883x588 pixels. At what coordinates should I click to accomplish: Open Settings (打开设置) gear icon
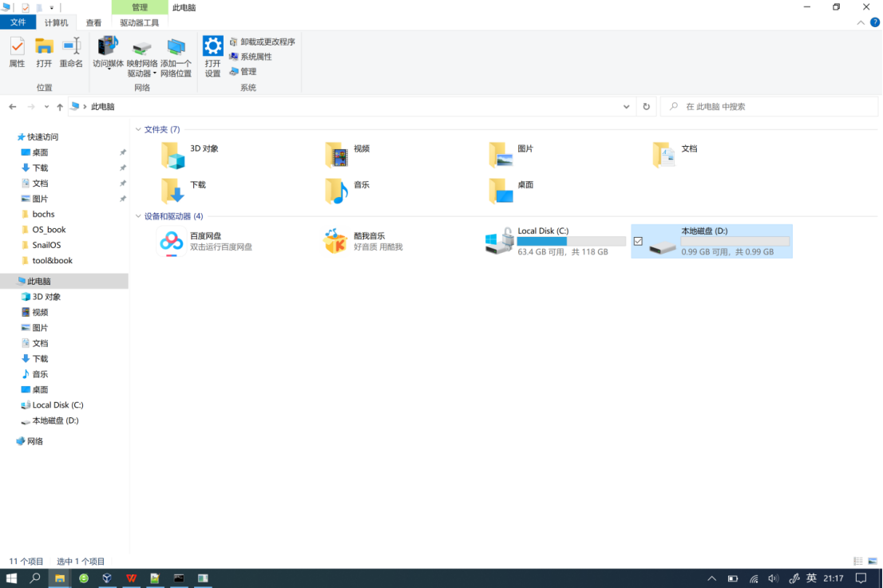pyautogui.click(x=213, y=57)
